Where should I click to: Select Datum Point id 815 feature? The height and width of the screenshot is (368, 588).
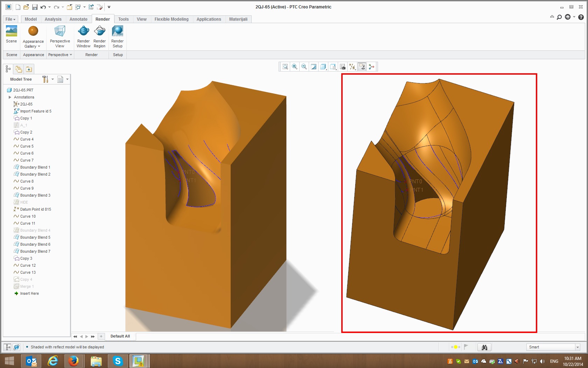tap(35, 209)
